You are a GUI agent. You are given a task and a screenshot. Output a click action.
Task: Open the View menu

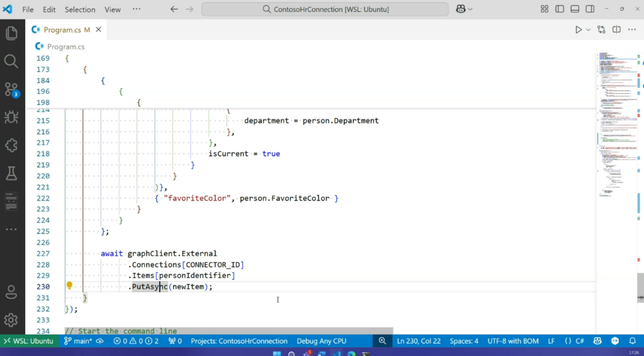[113, 9]
